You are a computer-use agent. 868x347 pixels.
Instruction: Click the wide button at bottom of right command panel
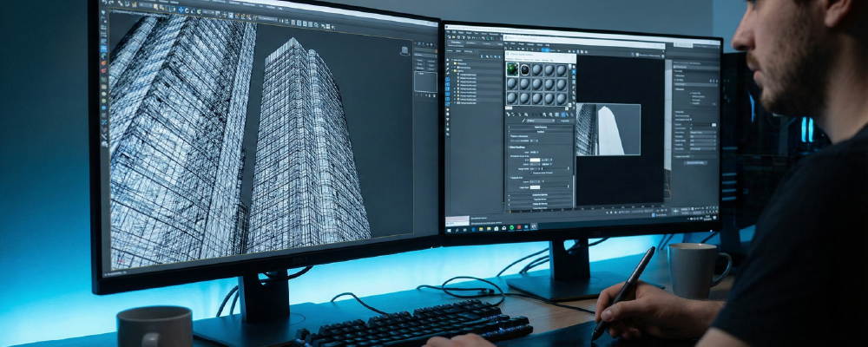(x=695, y=162)
